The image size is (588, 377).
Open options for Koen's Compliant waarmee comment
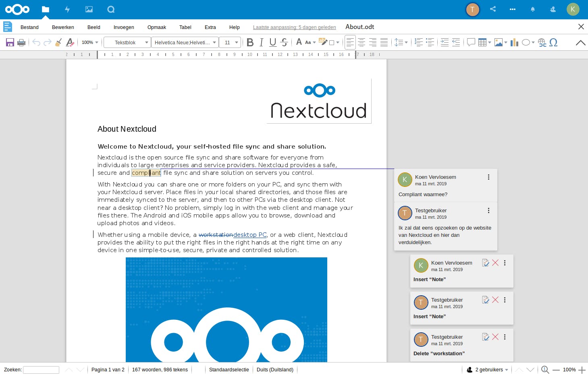(488, 177)
